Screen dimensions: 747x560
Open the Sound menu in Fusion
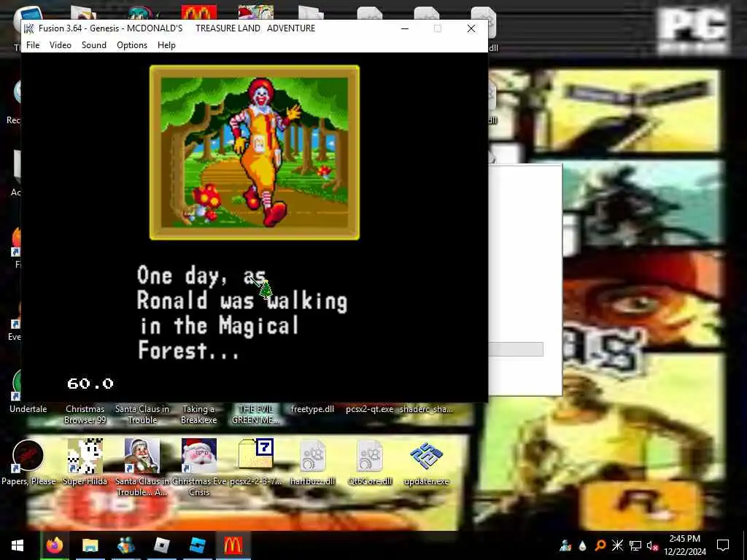click(x=94, y=44)
